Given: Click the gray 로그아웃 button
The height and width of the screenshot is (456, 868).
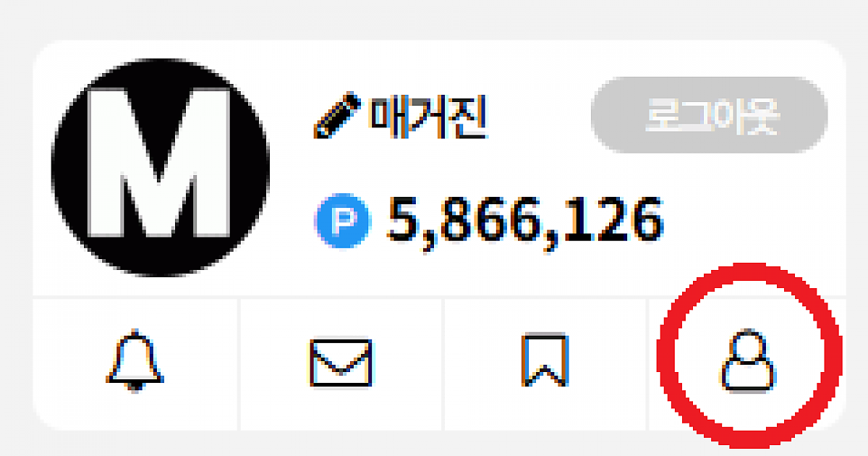Looking at the screenshot, I should pos(709,114).
